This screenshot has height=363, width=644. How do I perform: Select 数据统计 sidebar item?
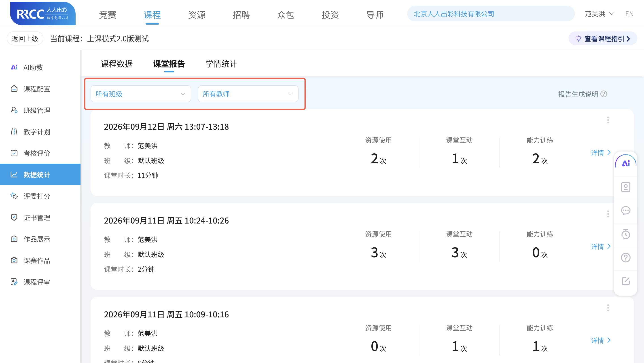(x=40, y=174)
